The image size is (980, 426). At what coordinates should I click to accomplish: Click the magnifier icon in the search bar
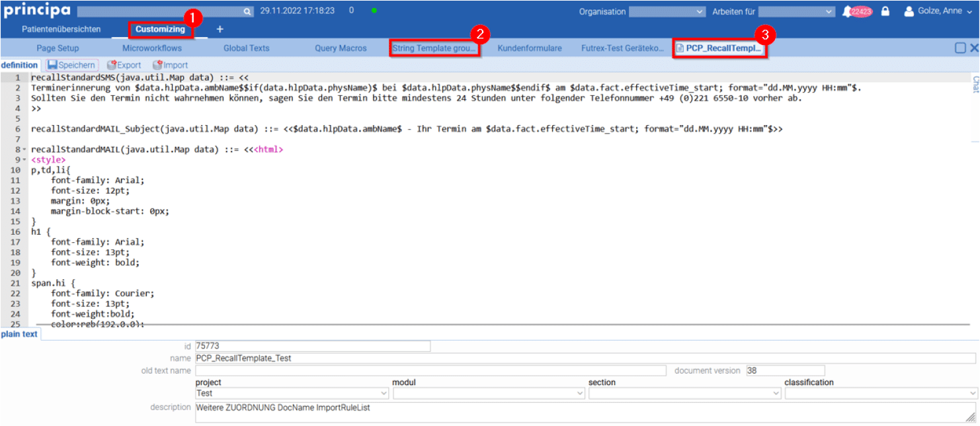[247, 11]
